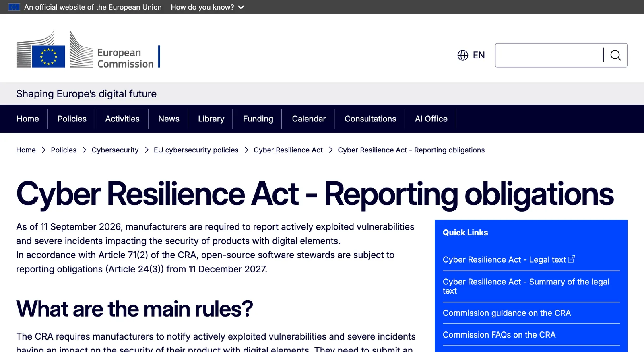Focus the site search input field
This screenshot has height=352, width=644.
[x=549, y=55]
